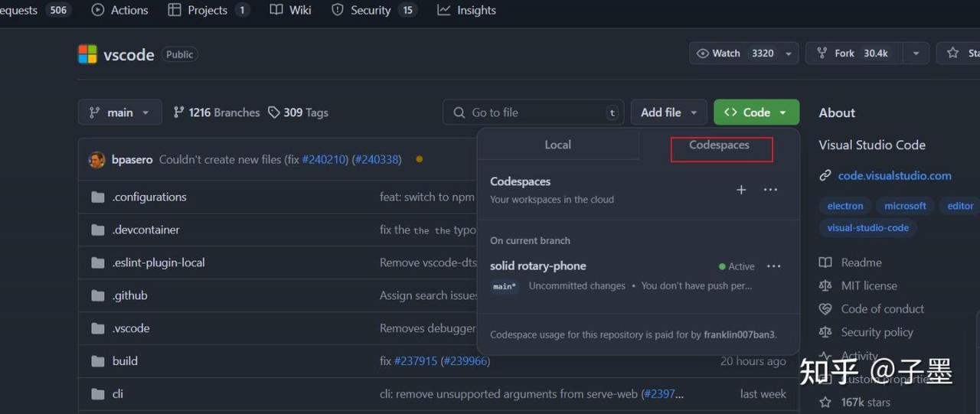Viewport: 980px width, 414px height.
Task: Click the yellow commit status dot
Action: [419, 159]
